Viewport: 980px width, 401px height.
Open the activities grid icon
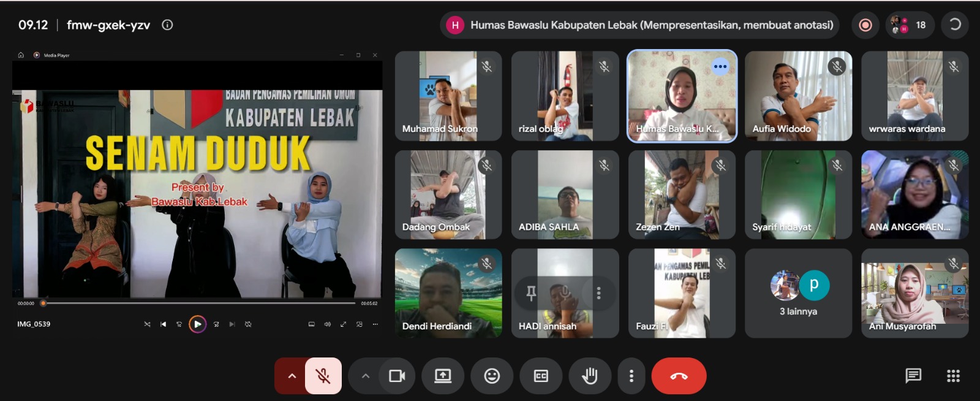click(x=953, y=376)
